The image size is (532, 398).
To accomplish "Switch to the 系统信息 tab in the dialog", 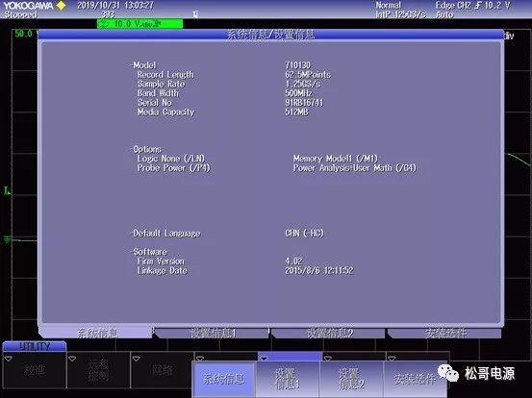I will tap(96, 333).
